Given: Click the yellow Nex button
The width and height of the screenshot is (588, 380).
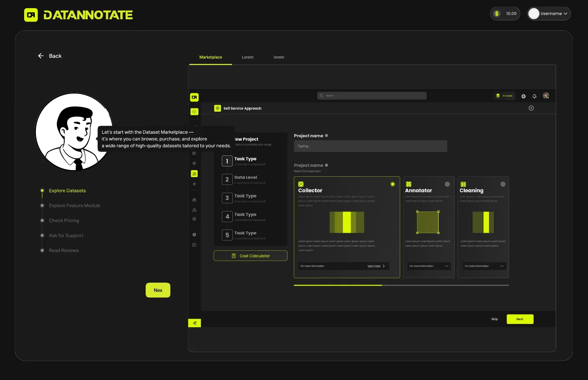Looking at the screenshot, I should pos(158,290).
